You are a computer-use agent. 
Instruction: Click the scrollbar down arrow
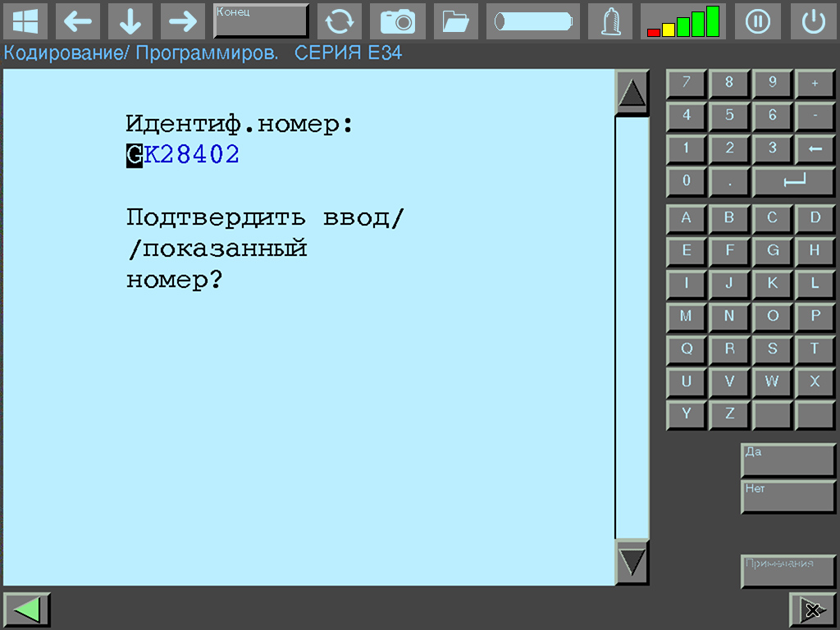[631, 564]
